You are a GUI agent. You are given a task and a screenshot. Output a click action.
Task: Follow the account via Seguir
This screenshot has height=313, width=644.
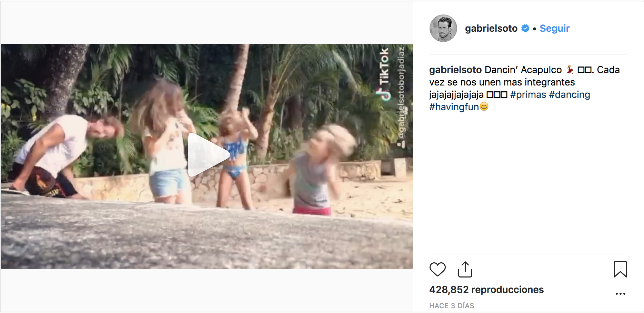coord(554,28)
